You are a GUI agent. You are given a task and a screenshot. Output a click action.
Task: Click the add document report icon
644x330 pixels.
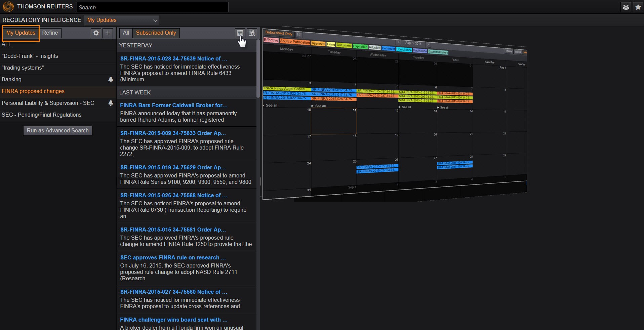point(252,33)
